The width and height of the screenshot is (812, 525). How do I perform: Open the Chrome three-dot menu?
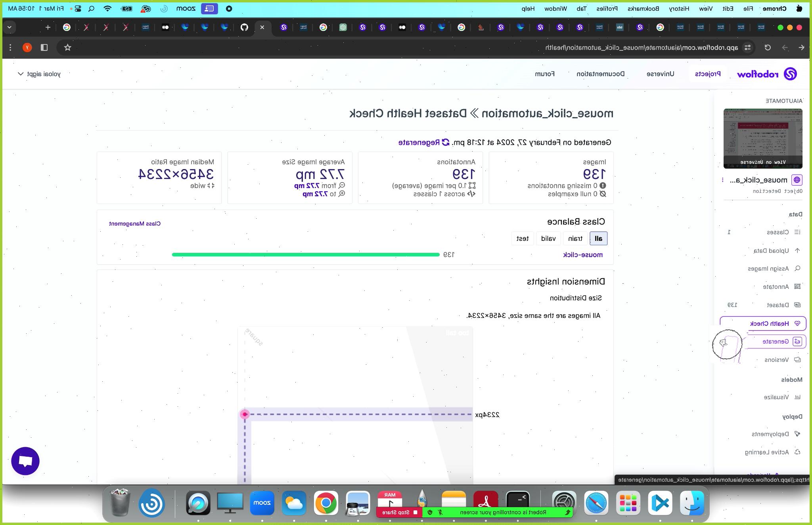click(10, 48)
